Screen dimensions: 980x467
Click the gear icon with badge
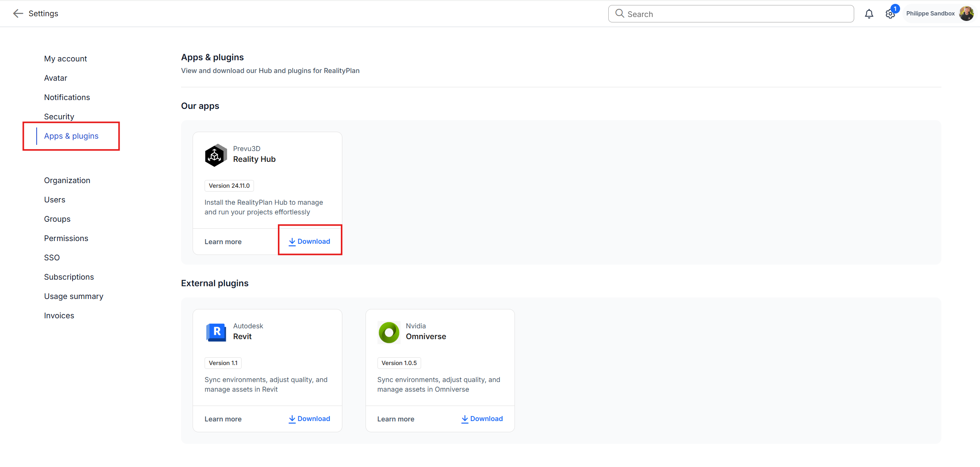890,14
